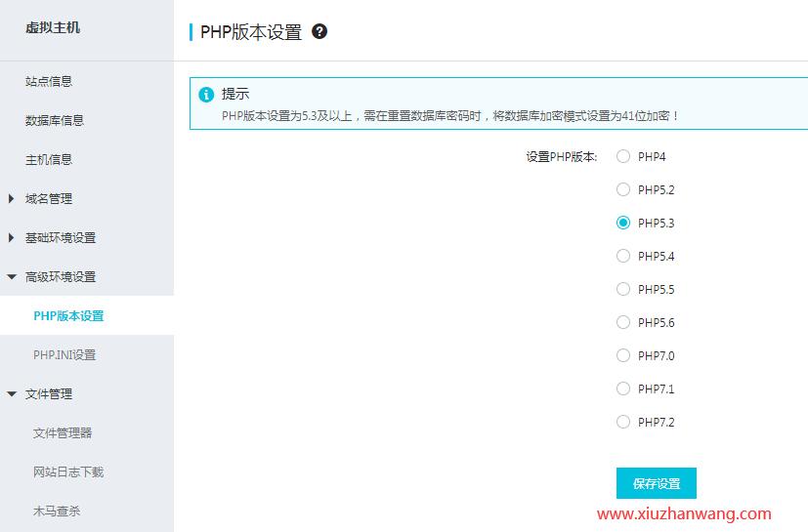This screenshot has width=808, height=532.
Task: Select the PHP4 radio button
Action: point(623,156)
